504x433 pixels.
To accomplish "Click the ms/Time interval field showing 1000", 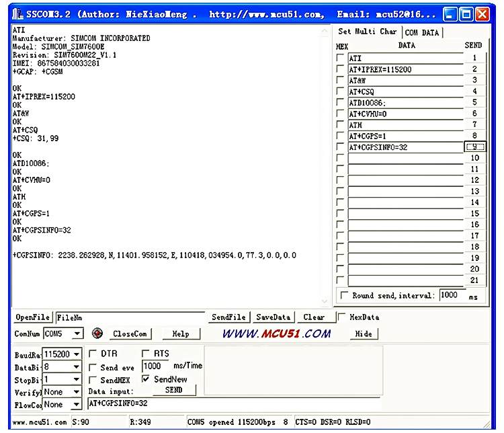I will click(x=155, y=366).
